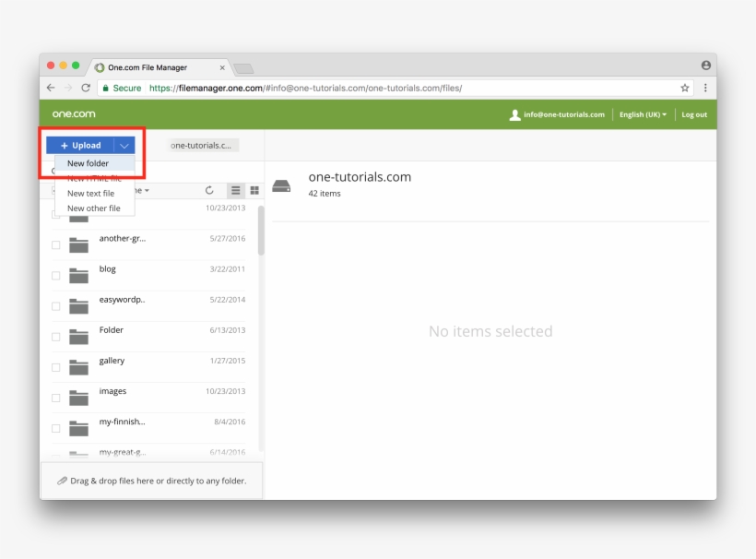
Task: Click the user icon beside info@one-tutorials.com
Action: [515, 114]
